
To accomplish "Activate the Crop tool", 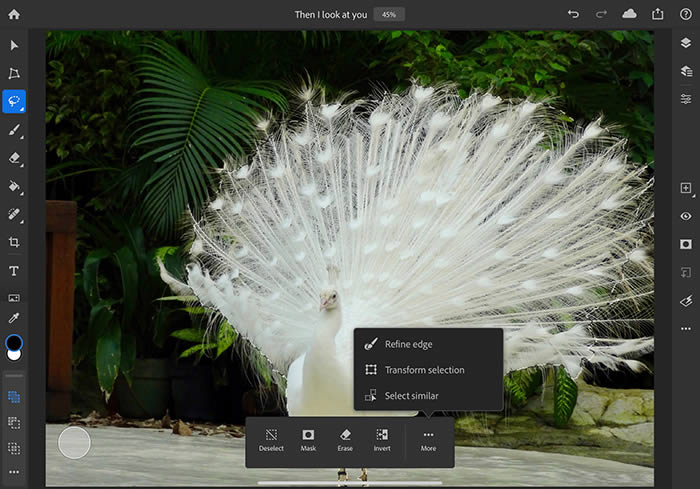I will pyautogui.click(x=14, y=242).
